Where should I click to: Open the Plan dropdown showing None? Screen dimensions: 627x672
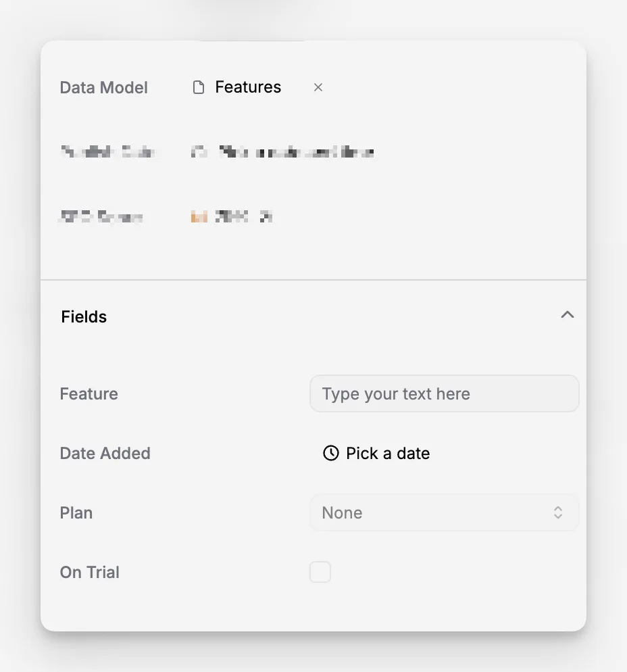coord(444,512)
